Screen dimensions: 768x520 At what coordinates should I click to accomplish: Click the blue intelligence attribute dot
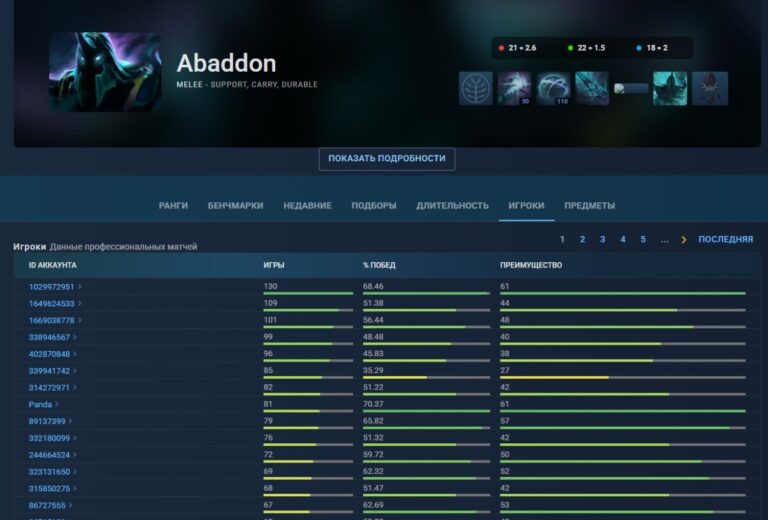point(639,48)
